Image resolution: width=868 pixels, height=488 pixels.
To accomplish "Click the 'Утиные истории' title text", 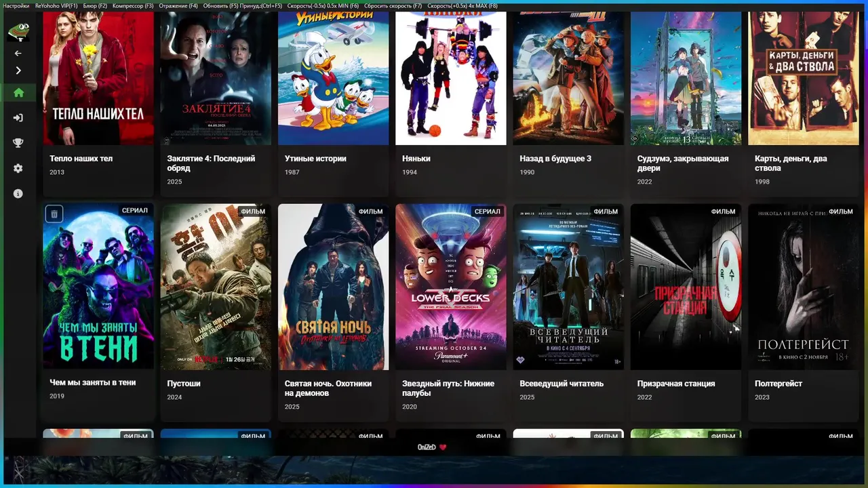I will pyautogui.click(x=315, y=159).
